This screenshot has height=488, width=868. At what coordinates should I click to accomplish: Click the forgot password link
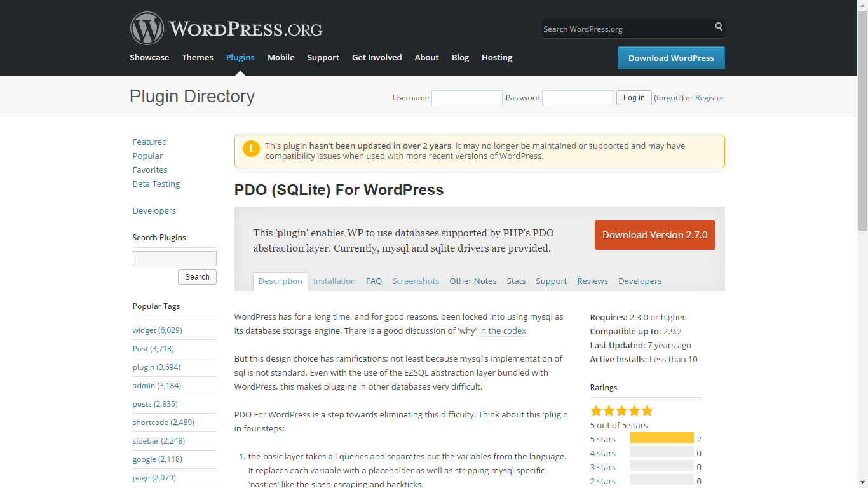point(668,98)
